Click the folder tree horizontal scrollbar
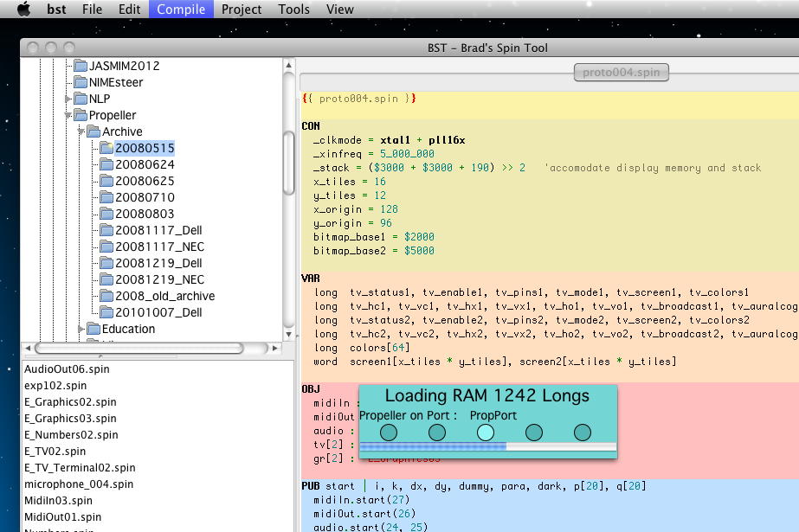Screen dimensions: 799x532 coord(139,349)
